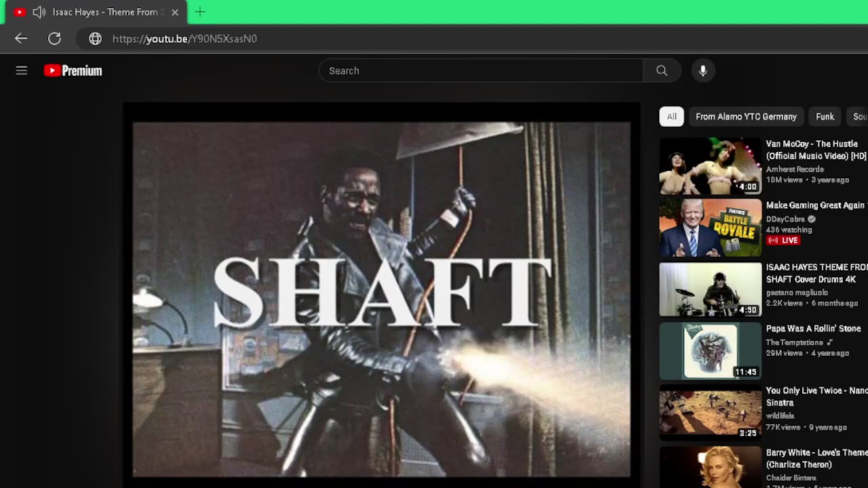Select the All filter chip
Screen dimensions: 868x488
pyautogui.click(x=671, y=117)
